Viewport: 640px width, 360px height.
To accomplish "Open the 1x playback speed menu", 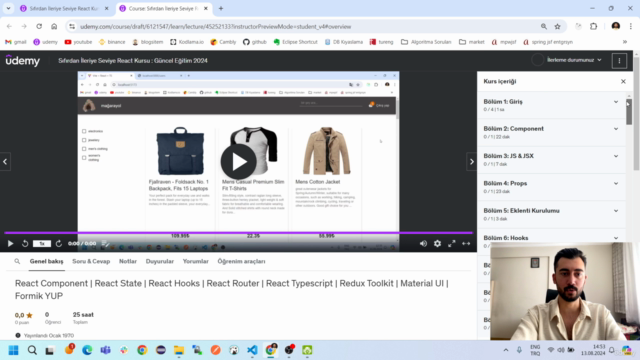I will (42, 244).
